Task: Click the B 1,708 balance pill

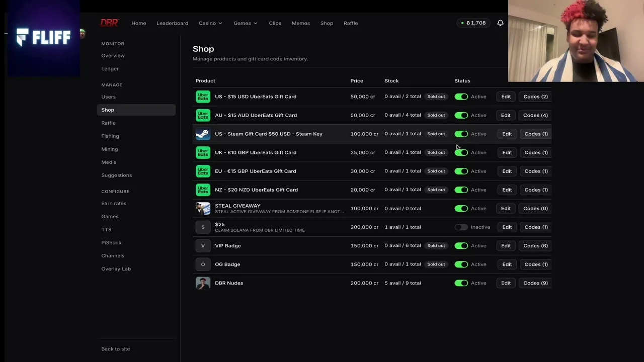Action: tap(473, 23)
